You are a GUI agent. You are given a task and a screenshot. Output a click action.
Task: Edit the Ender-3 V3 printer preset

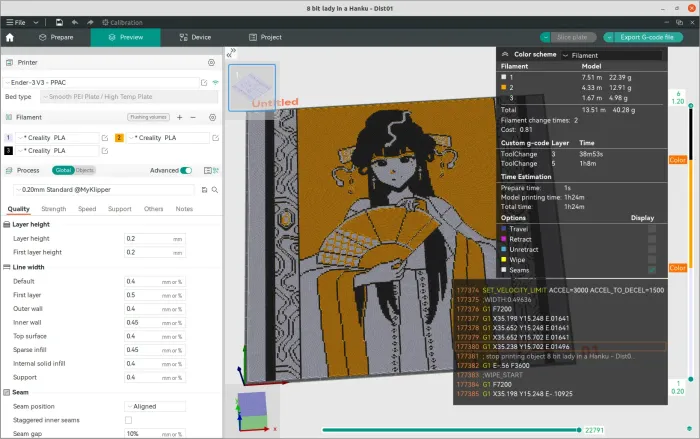[204, 83]
